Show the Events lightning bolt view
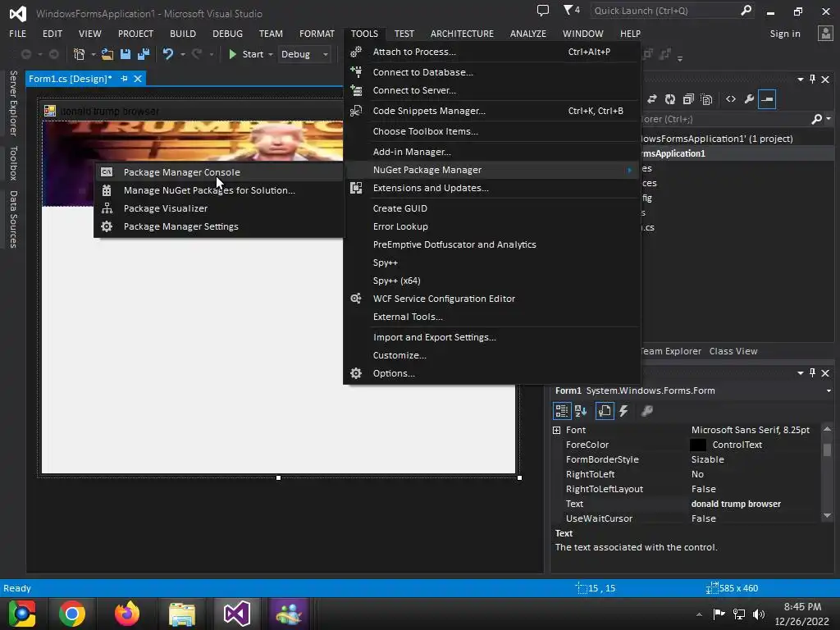 [623, 411]
